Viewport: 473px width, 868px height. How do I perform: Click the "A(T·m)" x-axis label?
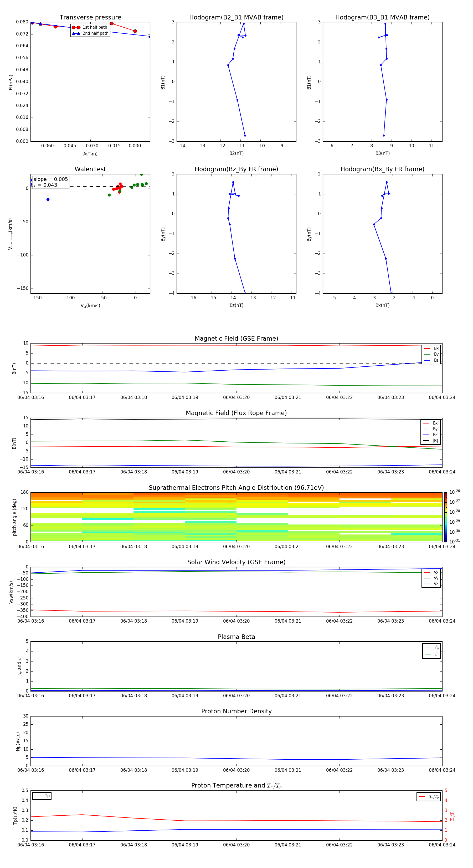tap(90, 154)
